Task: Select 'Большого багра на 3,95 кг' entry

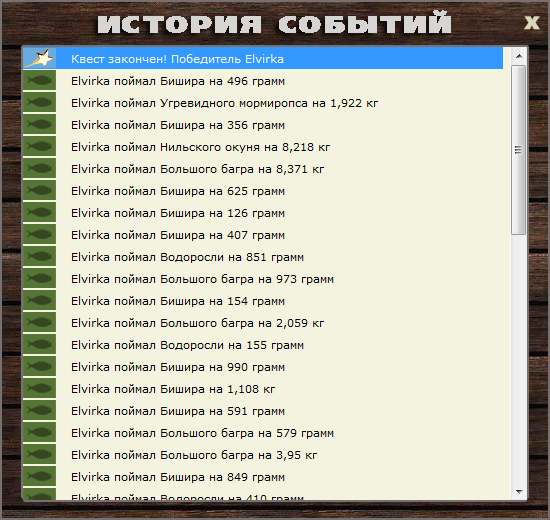Action: point(263,454)
